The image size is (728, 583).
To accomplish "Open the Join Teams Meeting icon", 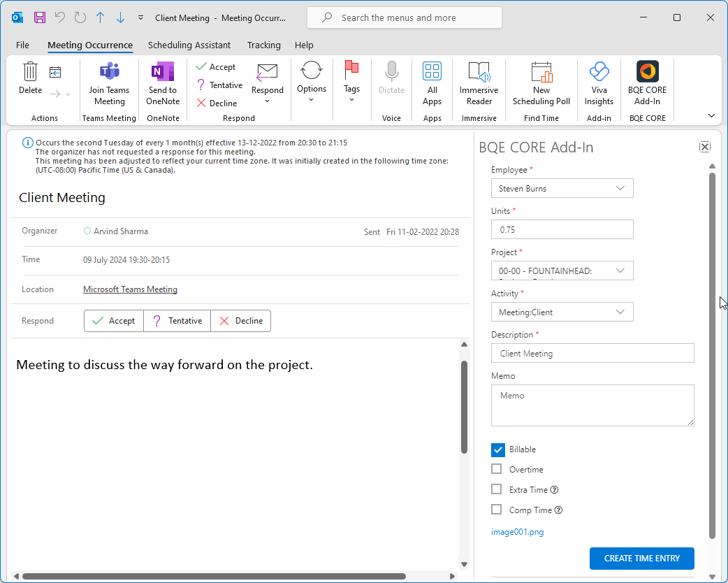I will tap(109, 82).
